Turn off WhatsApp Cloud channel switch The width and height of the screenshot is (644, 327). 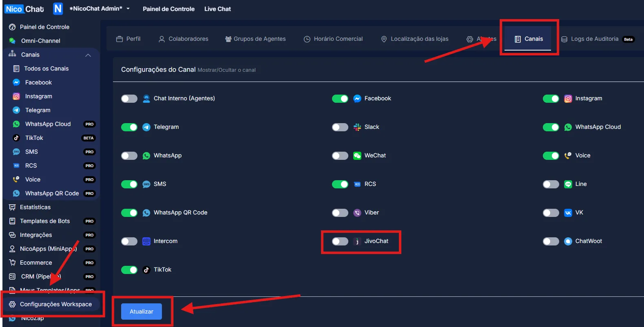pyautogui.click(x=551, y=127)
